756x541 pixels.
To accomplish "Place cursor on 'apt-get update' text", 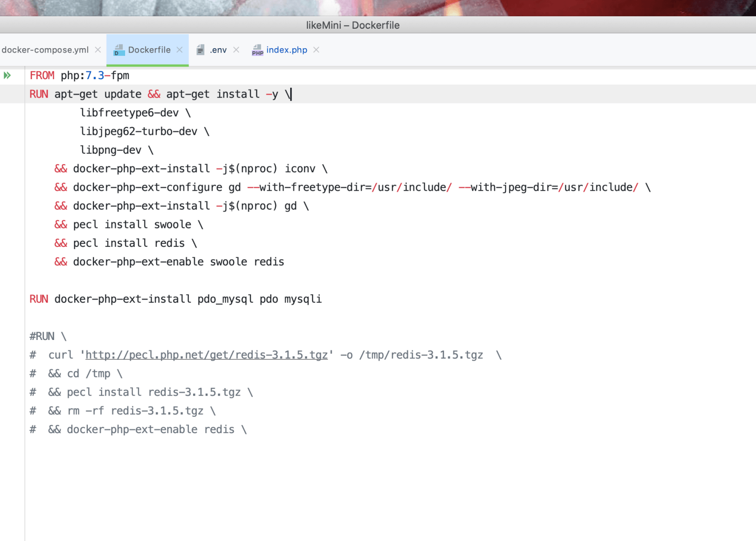I will tap(98, 94).
